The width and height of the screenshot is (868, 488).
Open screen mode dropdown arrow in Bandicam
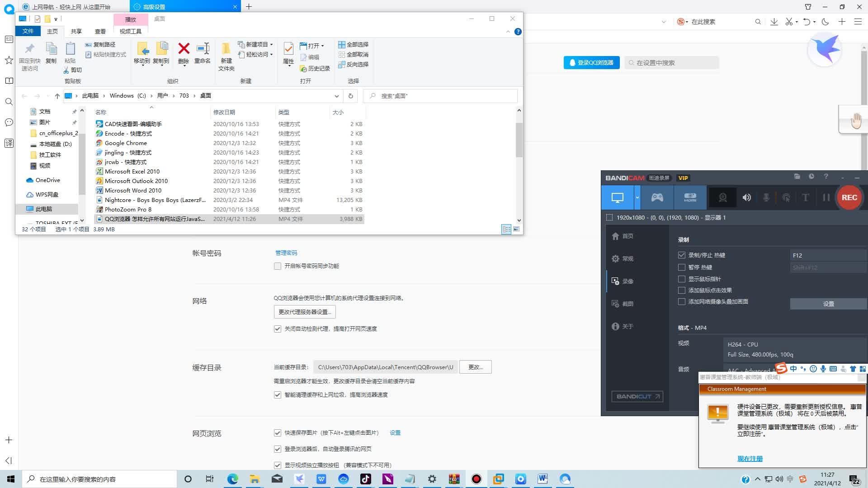click(637, 197)
